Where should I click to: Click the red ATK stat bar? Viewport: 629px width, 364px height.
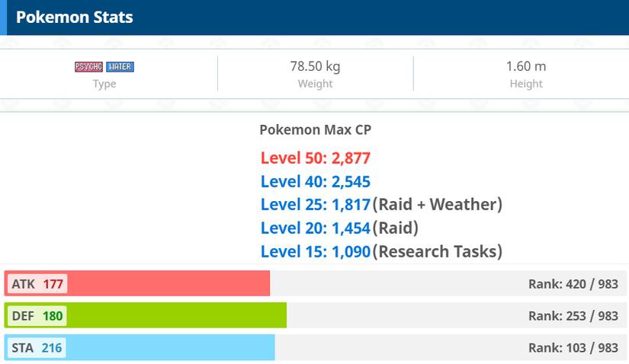pyautogui.click(x=137, y=283)
